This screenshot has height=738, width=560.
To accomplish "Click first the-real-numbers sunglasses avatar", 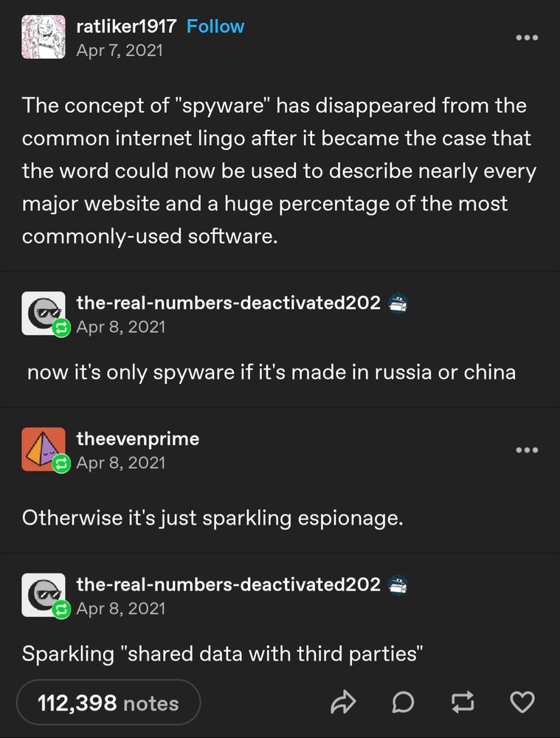I will [44, 313].
